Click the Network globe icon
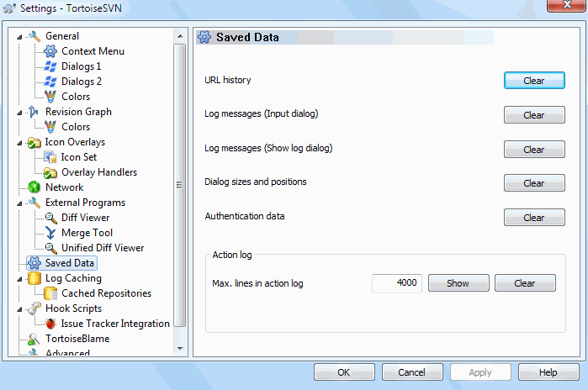 coord(34,187)
